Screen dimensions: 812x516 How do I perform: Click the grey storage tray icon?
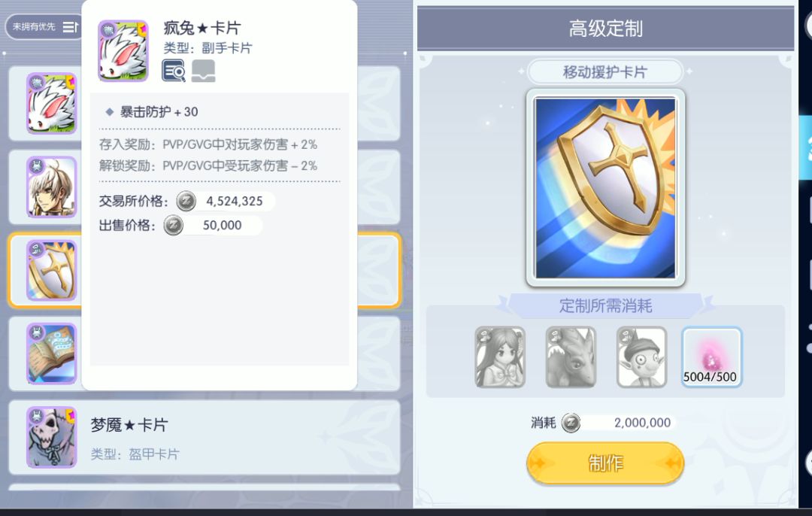click(x=204, y=71)
